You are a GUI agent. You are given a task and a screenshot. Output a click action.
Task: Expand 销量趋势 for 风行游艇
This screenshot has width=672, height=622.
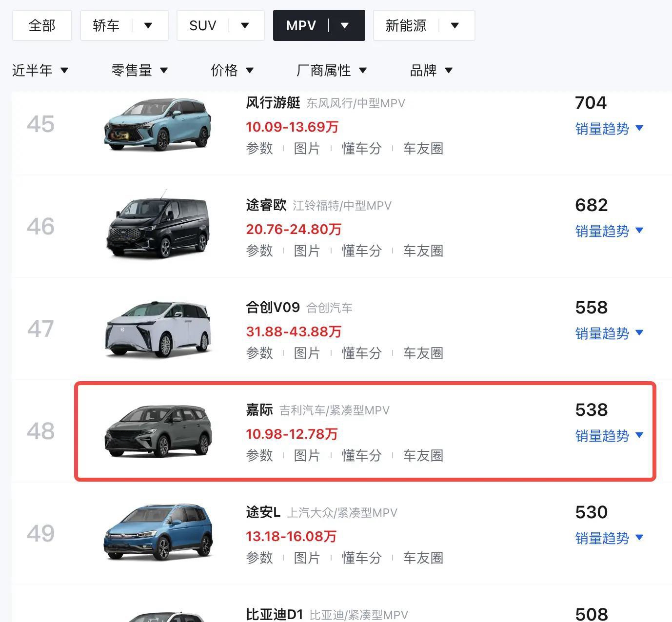tap(609, 129)
